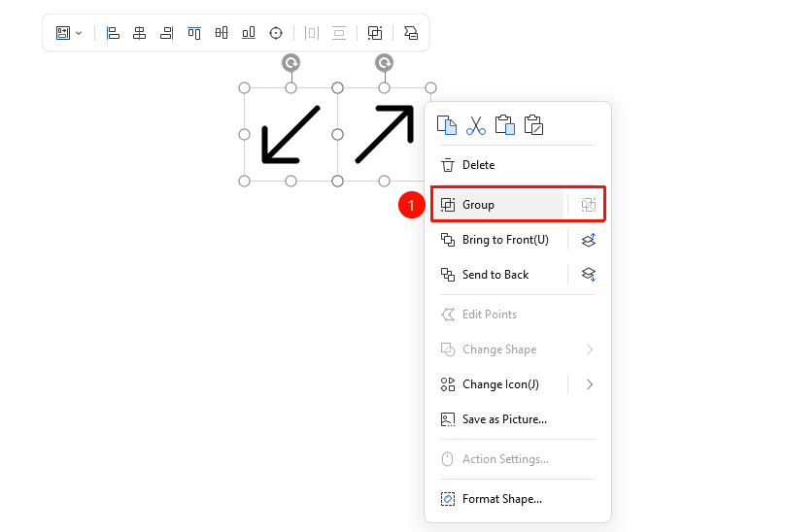Screen dimensions: 785x532
Task: Click the circular center-align target icon
Action: 276,33
